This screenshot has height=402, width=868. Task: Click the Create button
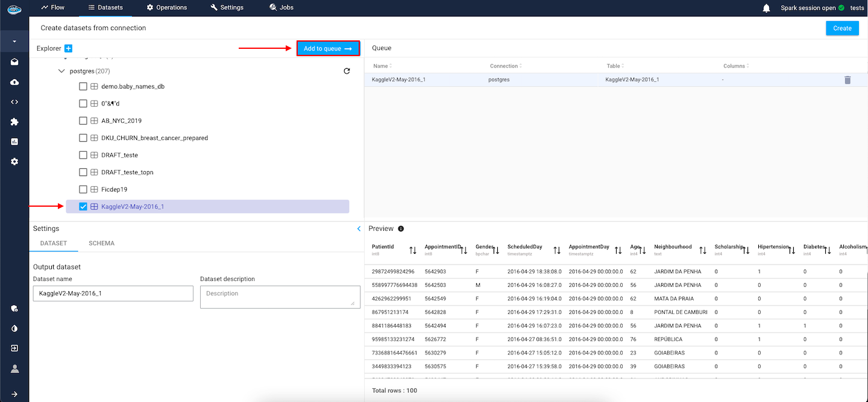pyautogui.click(x=841, y=28)
